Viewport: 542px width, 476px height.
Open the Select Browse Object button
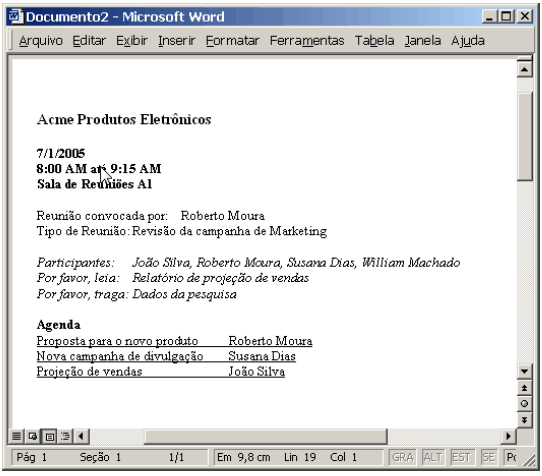pyautogui.click(x=524, y=403)
